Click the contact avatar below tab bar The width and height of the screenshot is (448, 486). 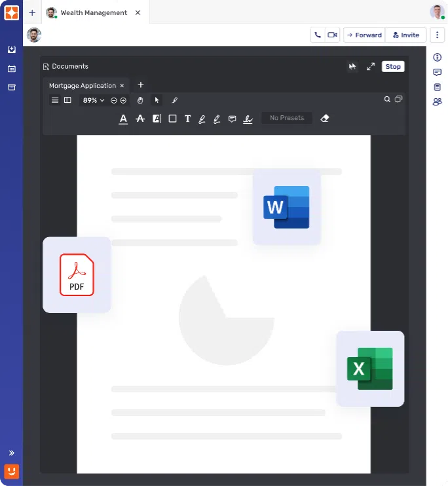click(x=34, y=35)
